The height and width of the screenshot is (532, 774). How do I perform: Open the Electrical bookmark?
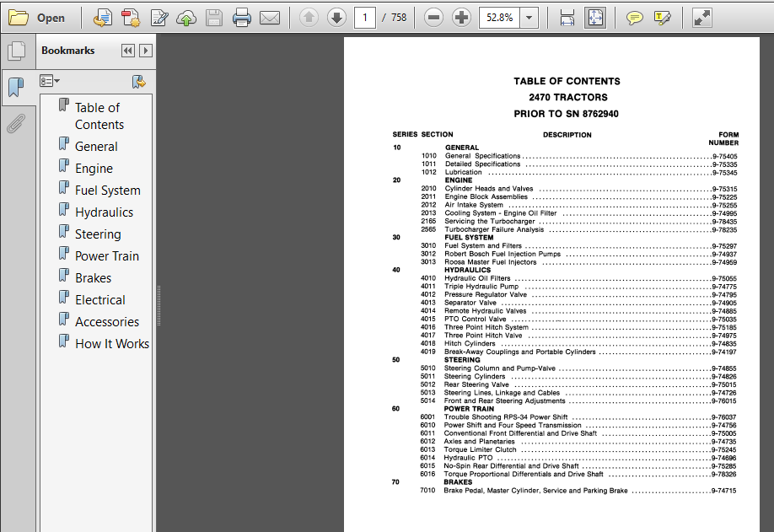pos(99,300)
